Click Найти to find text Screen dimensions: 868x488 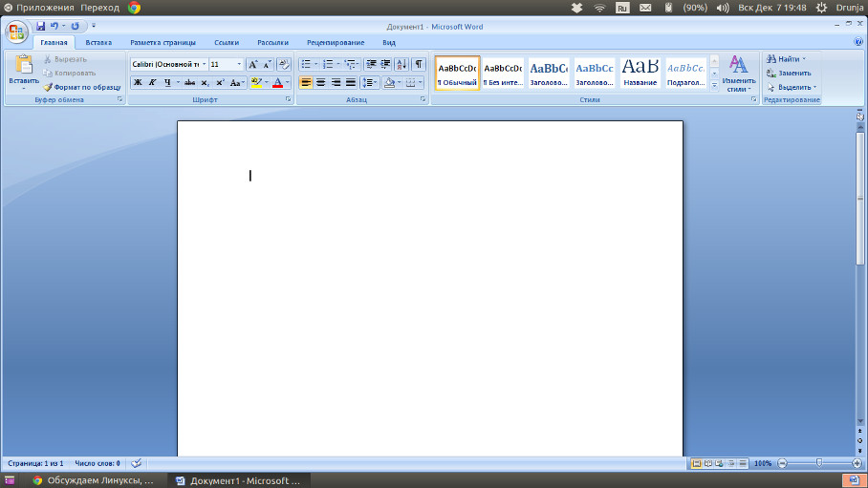click(x=786, y=59)
